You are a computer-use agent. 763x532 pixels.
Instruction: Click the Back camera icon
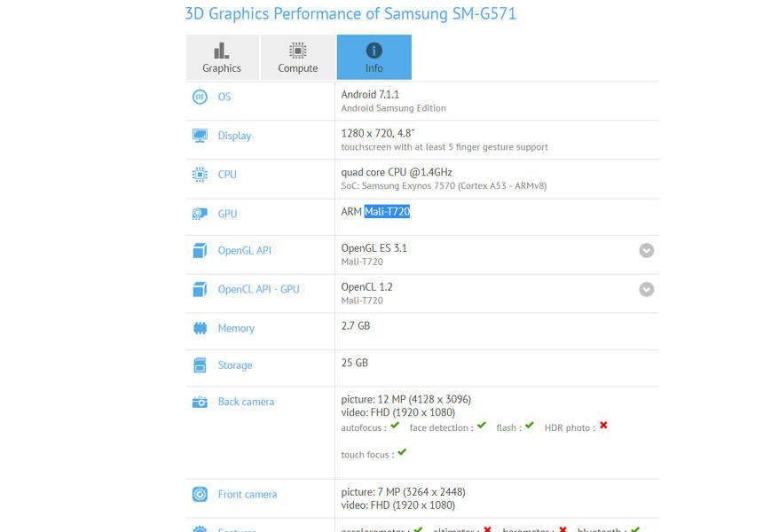(200, 402)
